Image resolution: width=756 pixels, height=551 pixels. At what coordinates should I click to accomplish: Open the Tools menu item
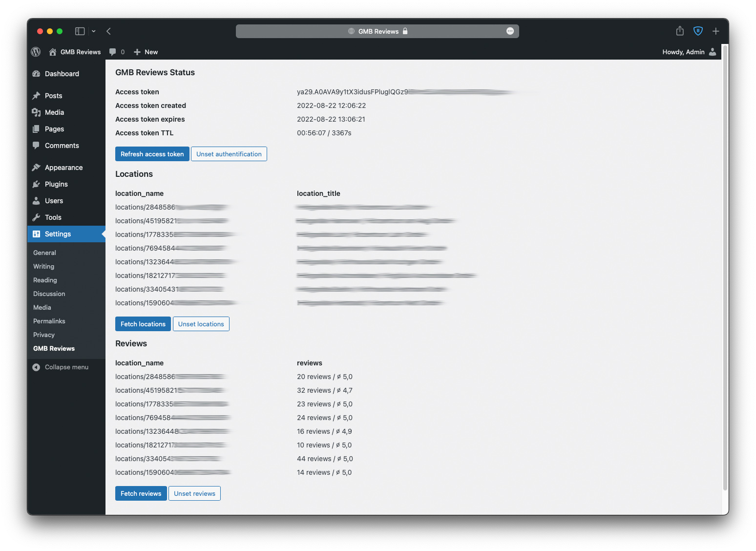point(66,217)
